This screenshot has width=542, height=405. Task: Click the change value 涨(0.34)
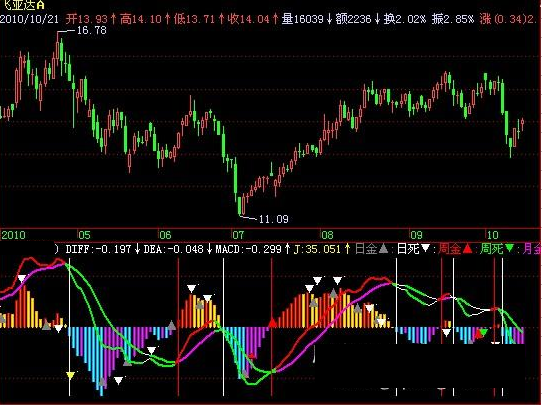[502, 19]
